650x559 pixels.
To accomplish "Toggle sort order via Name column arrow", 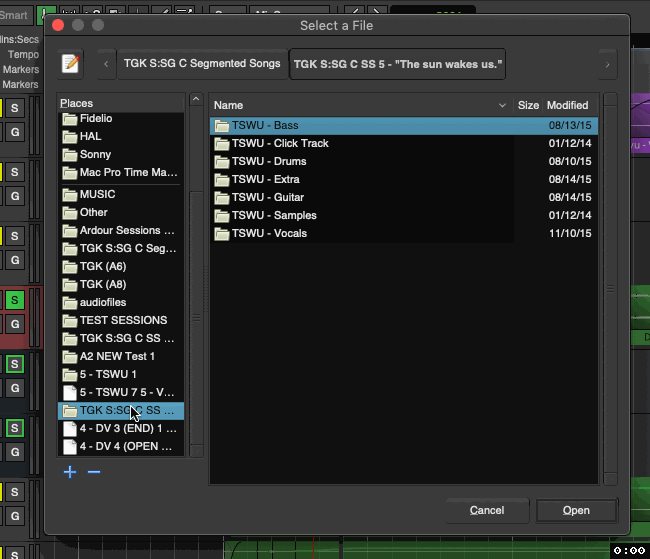I will [502, 105].
